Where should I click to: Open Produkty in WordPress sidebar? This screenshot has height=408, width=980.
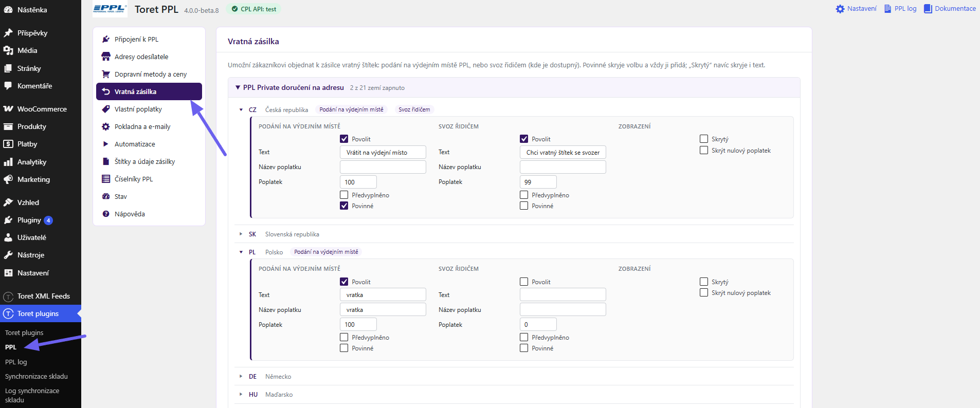point(41,126)
